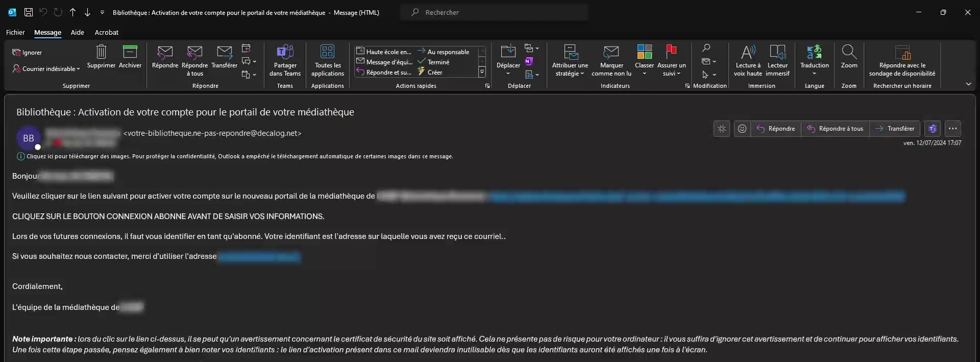The image size is (980, 362).
Task: Switch to the Aide tab
Action: (77, 32)
